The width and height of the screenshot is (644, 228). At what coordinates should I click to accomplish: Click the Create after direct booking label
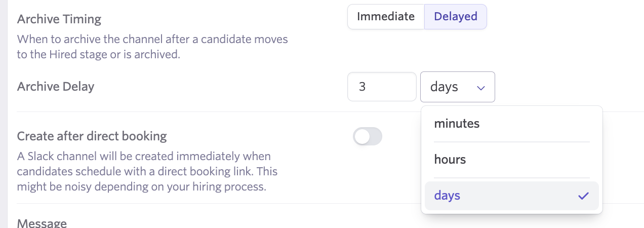click(x=92, y=136)
